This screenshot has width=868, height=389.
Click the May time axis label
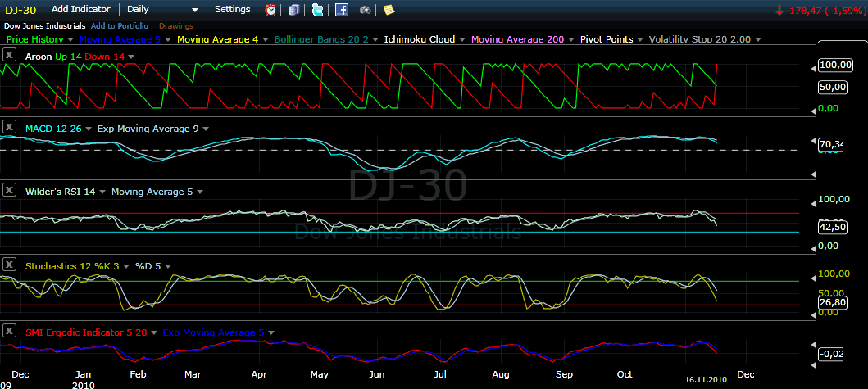click(320, 374)
